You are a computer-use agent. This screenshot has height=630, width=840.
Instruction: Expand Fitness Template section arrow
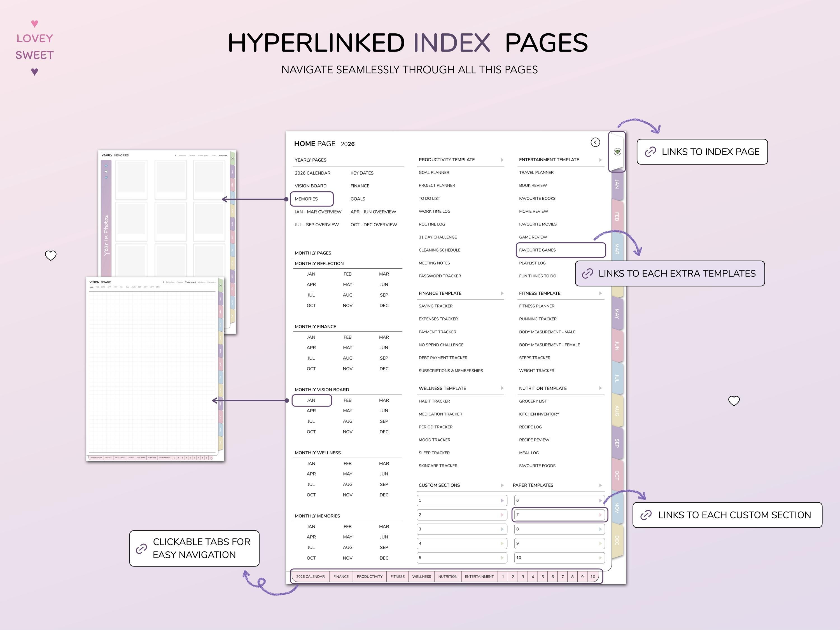(x=600, y=293)
